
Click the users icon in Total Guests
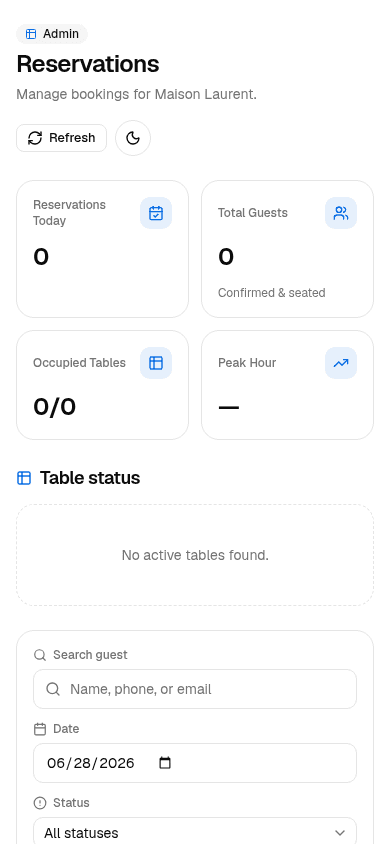(x=341, y=213)
